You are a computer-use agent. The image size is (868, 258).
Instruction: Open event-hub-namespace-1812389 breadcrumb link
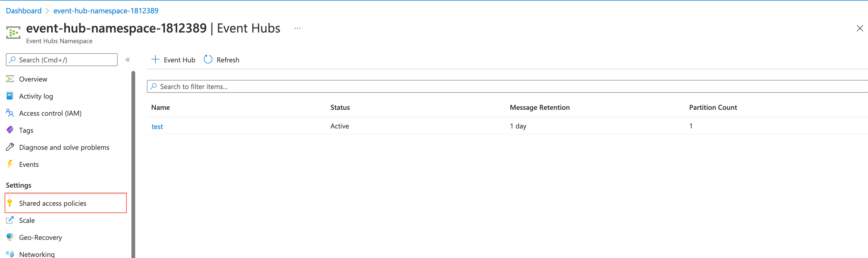(x=106, y=11)
